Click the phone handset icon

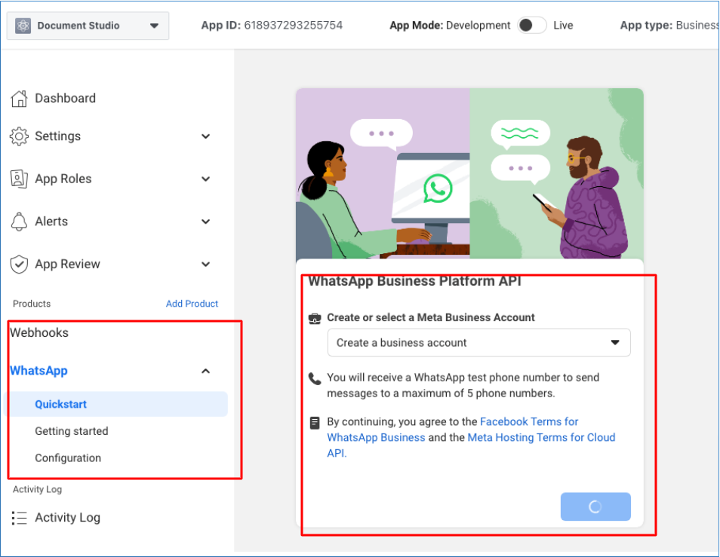pos(315,378)
